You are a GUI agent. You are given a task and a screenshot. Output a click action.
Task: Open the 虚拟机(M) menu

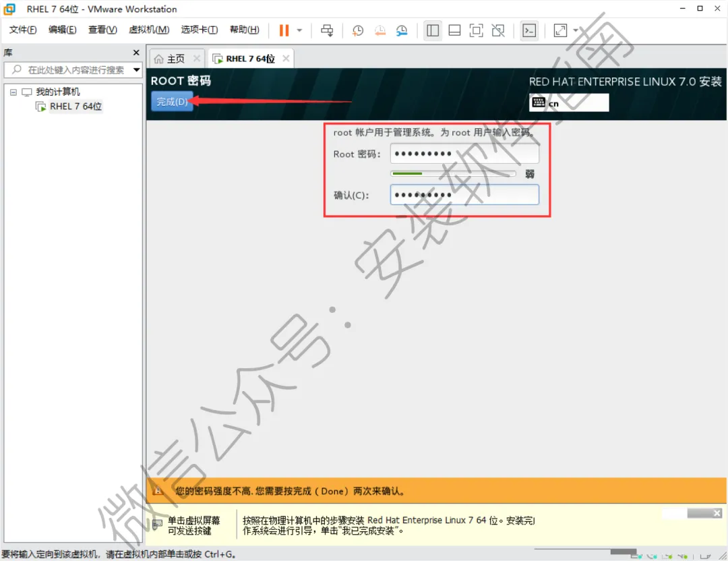149,30
